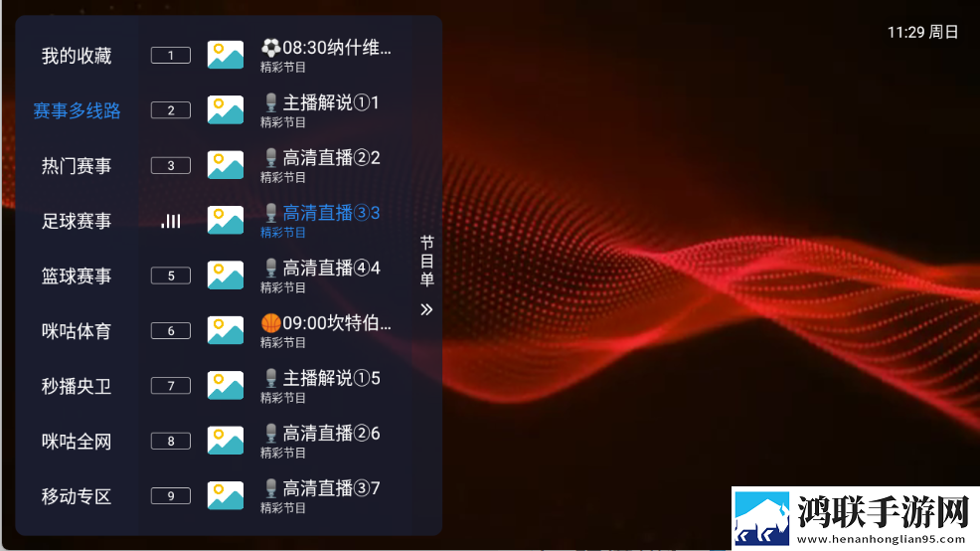This screenshot has height=551, width=980.
Task: Click the now-playing bars icon
Action: (171, 221)
